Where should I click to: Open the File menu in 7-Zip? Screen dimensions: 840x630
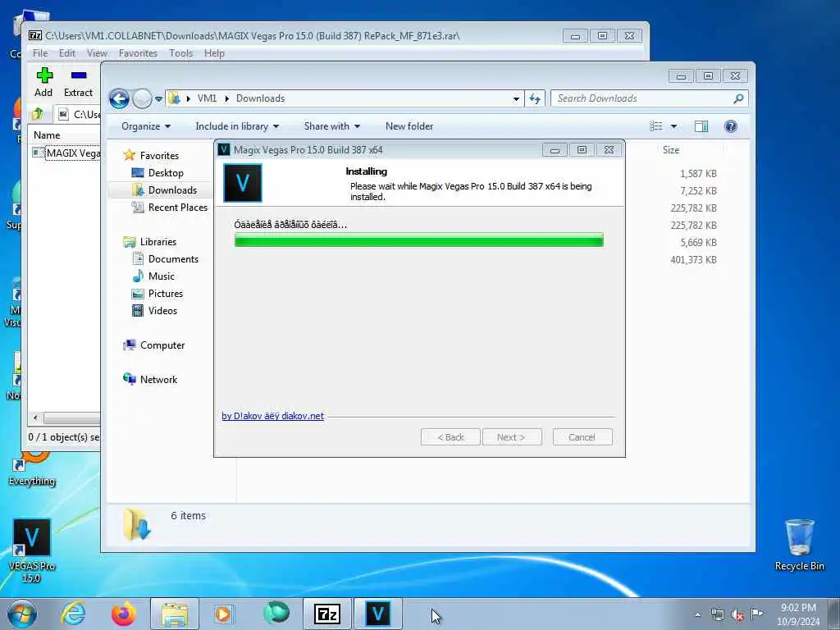click(x=39, y=53)
